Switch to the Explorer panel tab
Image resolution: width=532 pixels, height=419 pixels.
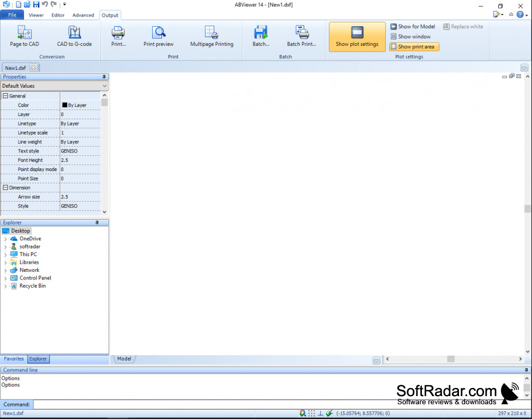pos(38,359)
